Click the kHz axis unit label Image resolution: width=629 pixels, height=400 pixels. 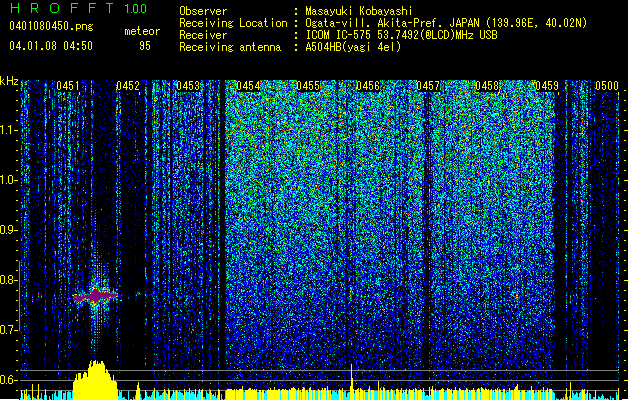pos(9,81)
